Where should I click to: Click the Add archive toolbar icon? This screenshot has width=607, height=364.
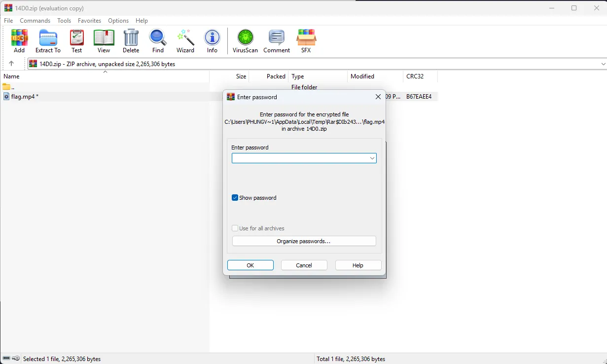[19, 40]
